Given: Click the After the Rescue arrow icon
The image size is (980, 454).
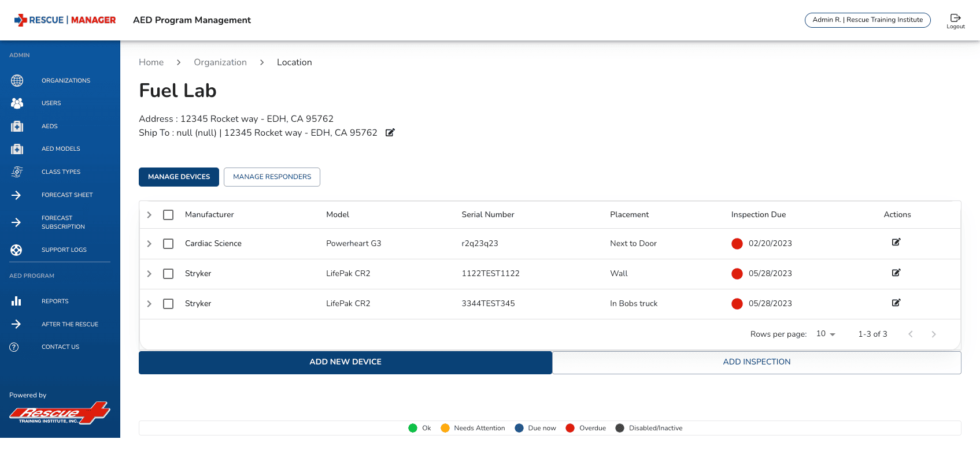Looking at the screenshot, I should 16,324.
